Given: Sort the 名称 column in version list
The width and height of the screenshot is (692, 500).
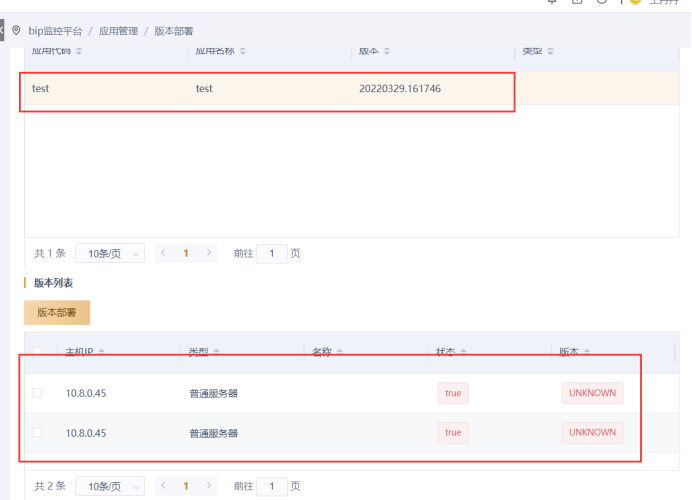Looking at the screenshot, I should [340, 352].
